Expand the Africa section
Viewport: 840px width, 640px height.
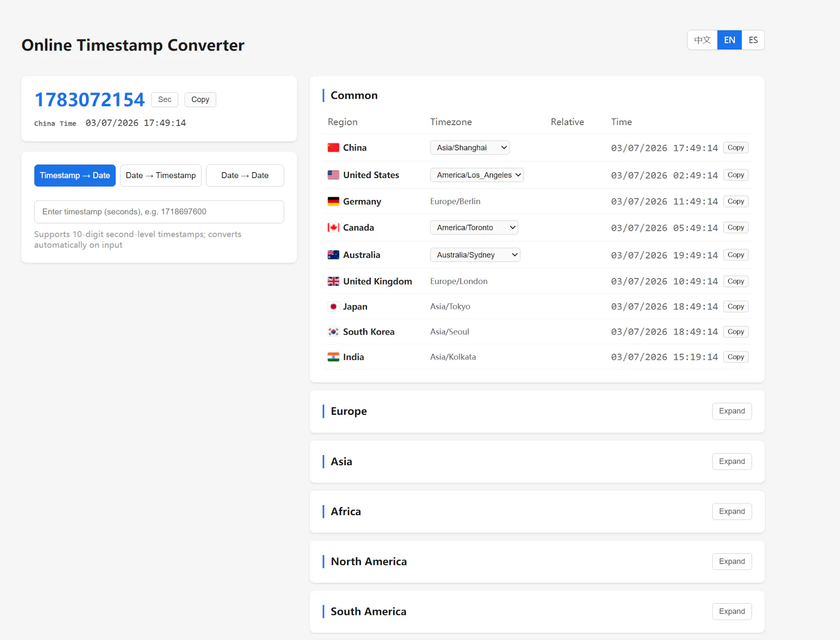732,511
